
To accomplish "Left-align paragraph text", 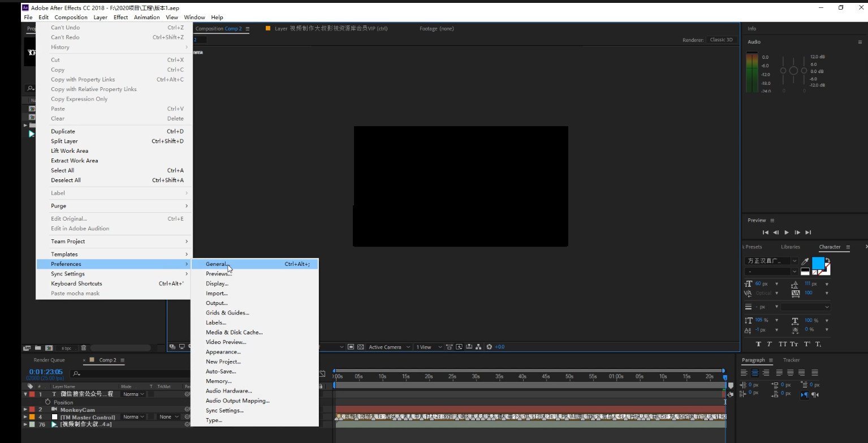I will tap(745, 373).
